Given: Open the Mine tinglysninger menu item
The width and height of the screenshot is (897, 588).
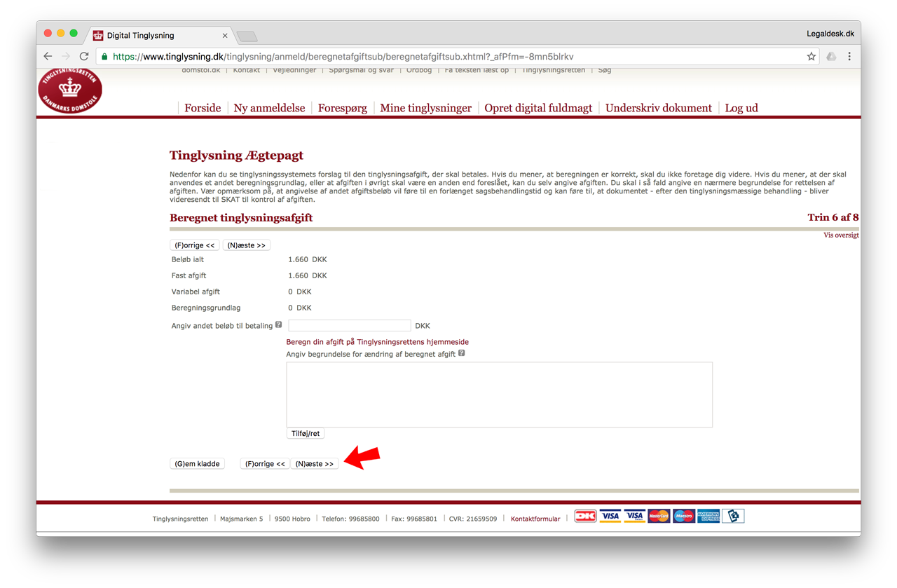Looking at the screenshot, I should 425,108.
